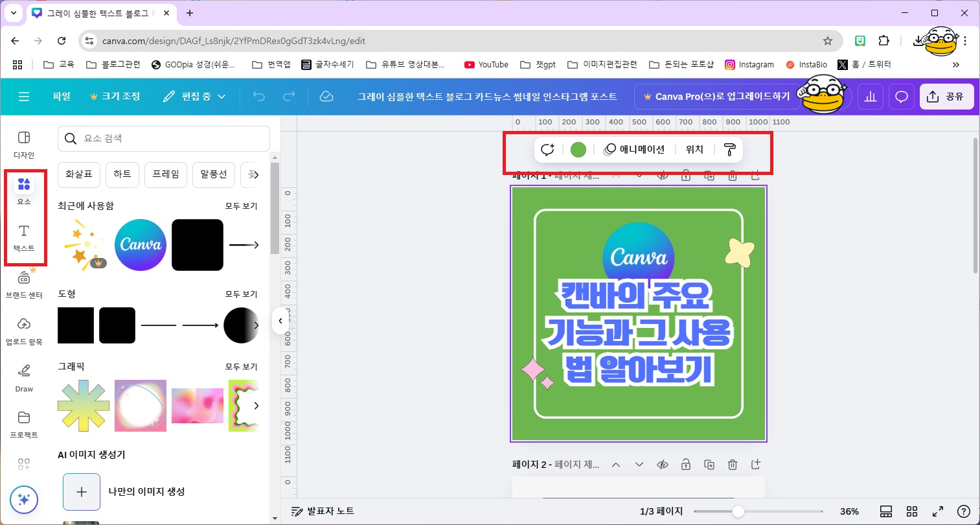
Task: Insert the black rounded square recent element
Action: coord(198,245)
